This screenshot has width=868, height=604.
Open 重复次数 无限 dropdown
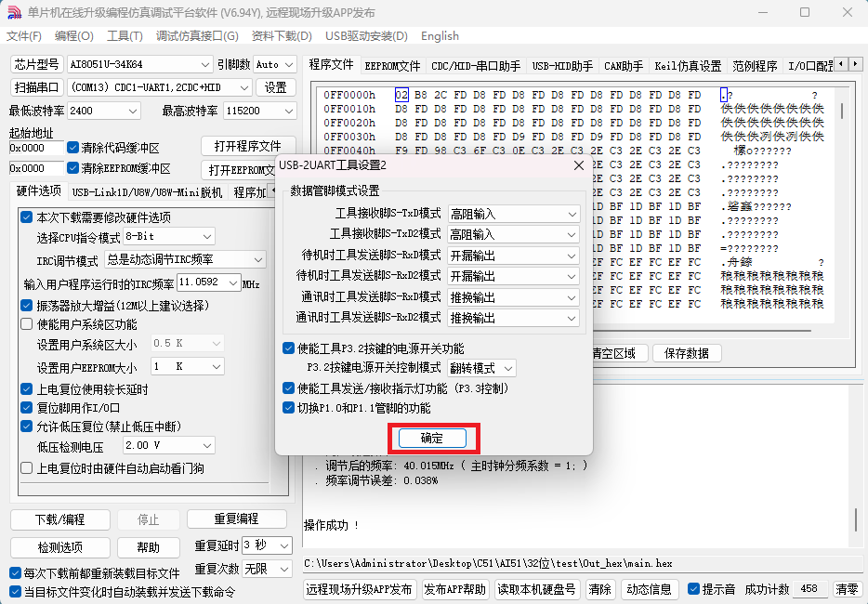[267, 569]
